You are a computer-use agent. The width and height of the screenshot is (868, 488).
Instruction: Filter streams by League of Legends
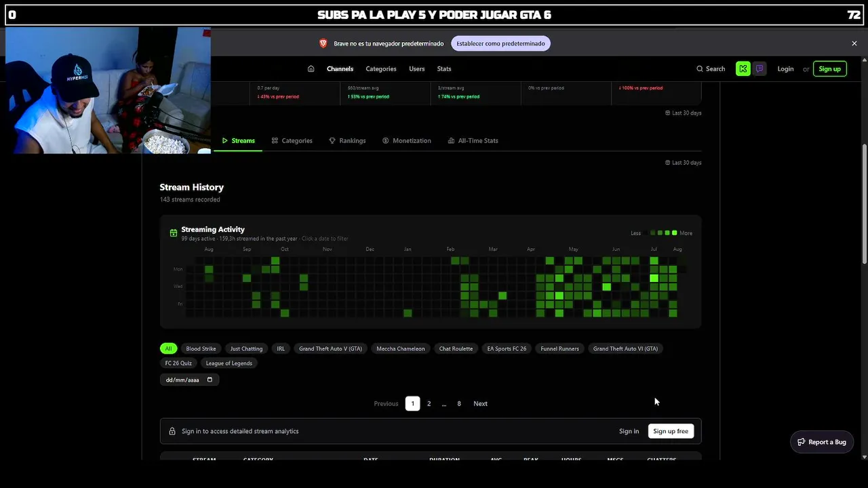point(229,363)
